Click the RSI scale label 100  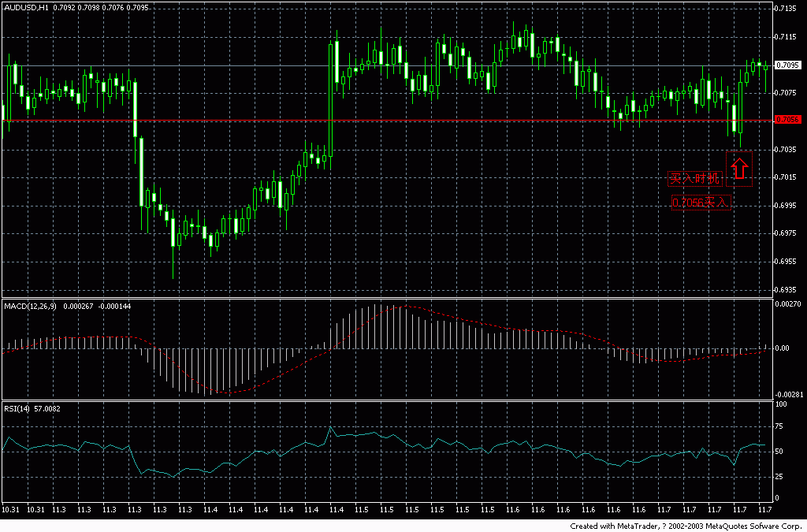[782, 405]
